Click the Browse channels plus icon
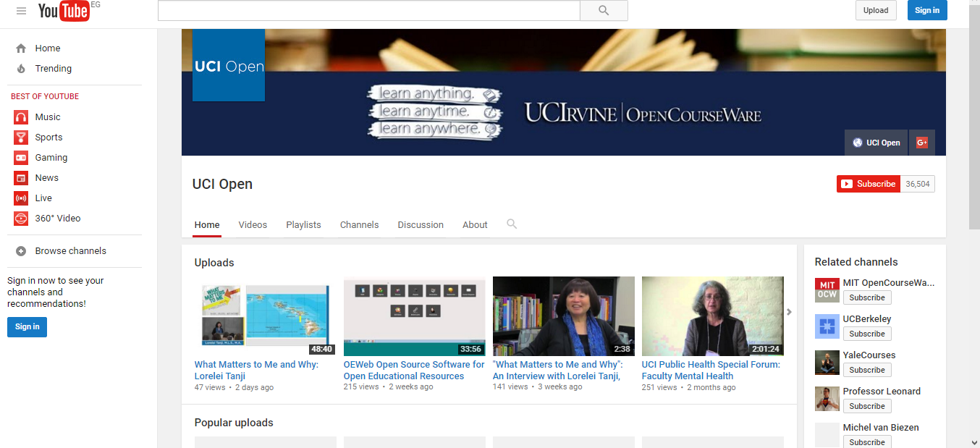 [21, 251]
